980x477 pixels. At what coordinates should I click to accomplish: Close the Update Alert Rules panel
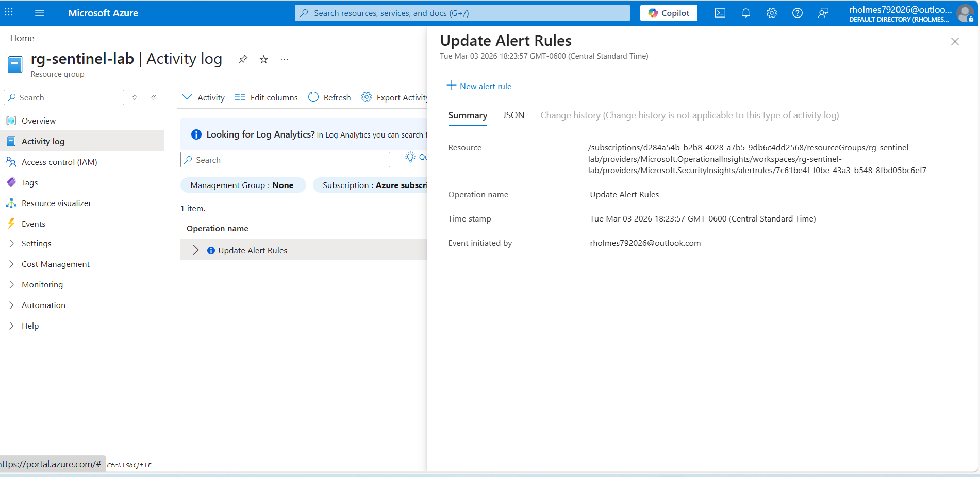tap(955, 41)
